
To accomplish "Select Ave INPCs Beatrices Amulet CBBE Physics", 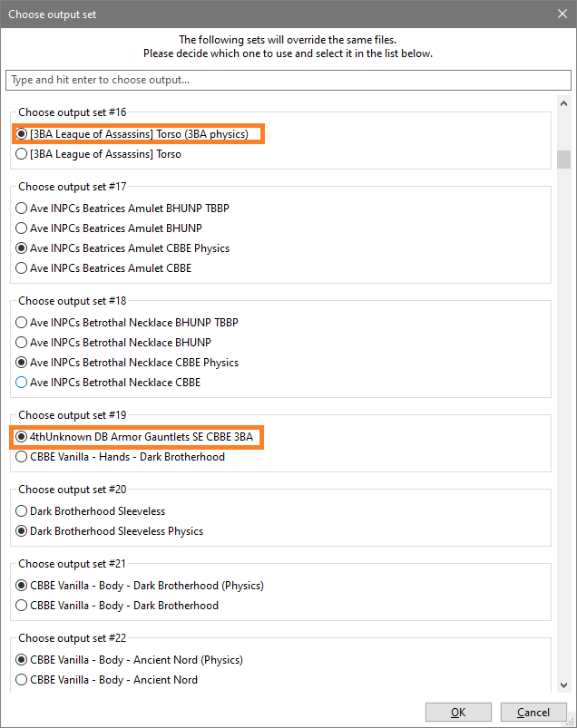I will (122, 248).
